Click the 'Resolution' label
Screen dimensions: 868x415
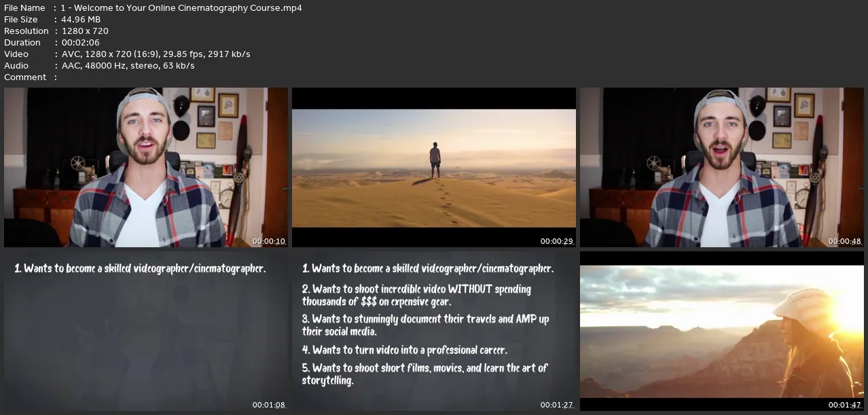(x=26, y=31)
